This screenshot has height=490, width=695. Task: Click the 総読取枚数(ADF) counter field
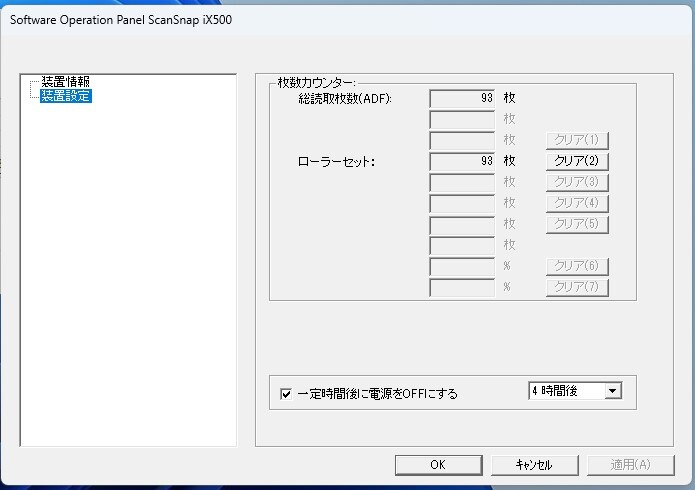coord(462,98)
